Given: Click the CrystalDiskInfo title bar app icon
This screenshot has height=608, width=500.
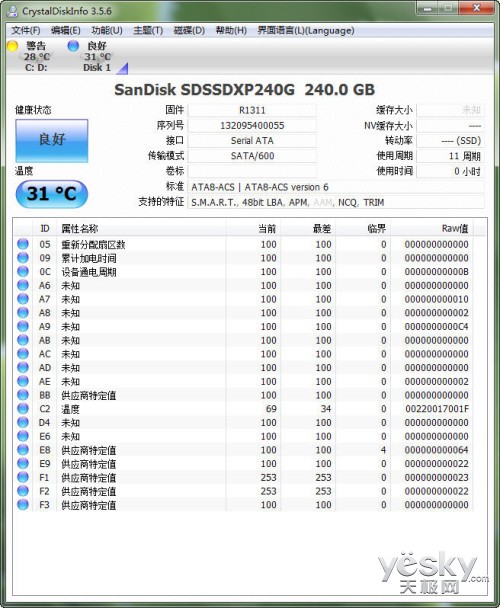Looking at the screenshot, I should pos(12,10).
